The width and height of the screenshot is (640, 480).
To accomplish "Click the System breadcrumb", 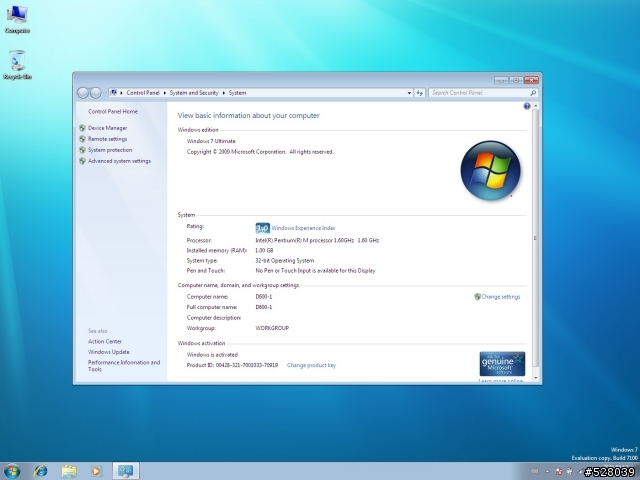I will pyautogui.click(x=237, y=93).
